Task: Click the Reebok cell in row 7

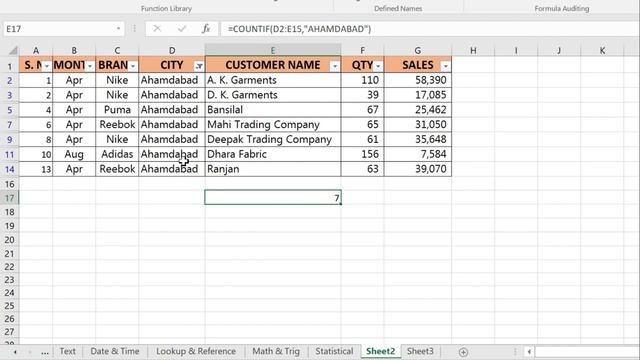Action: [117, 124]
